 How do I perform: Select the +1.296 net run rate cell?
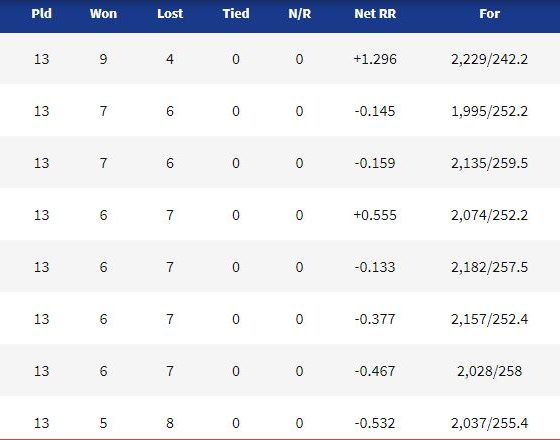point(375,59)
